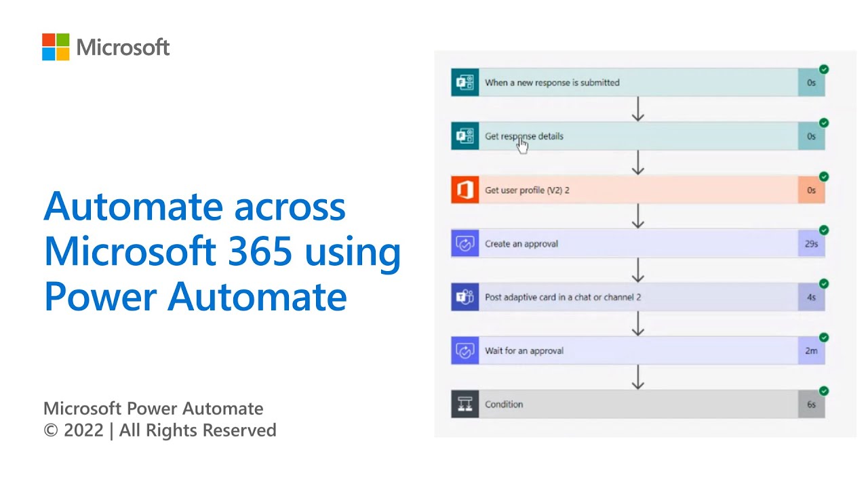Click green checkmark on Condition step
Screen dimensions: 868x488
824,390
